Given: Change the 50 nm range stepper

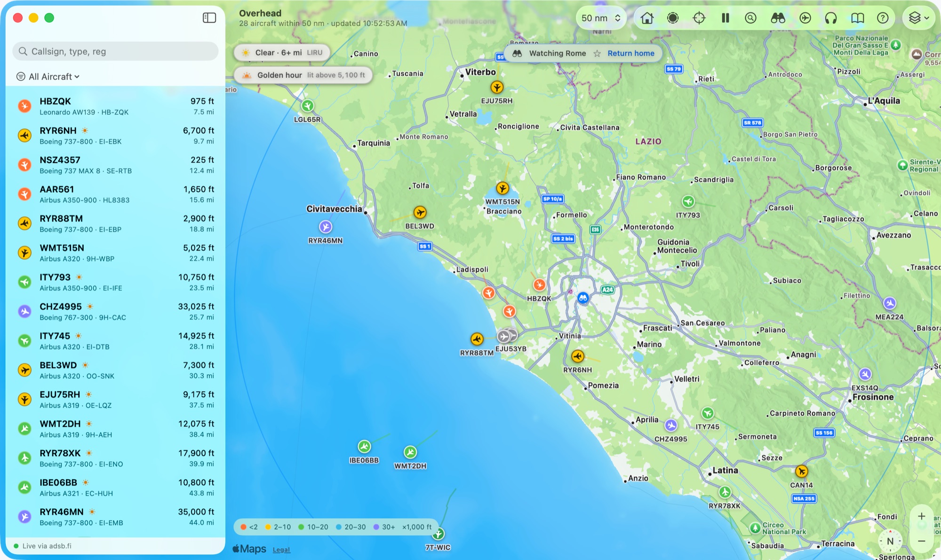Looking at the screenshot, I should (601, 18).
